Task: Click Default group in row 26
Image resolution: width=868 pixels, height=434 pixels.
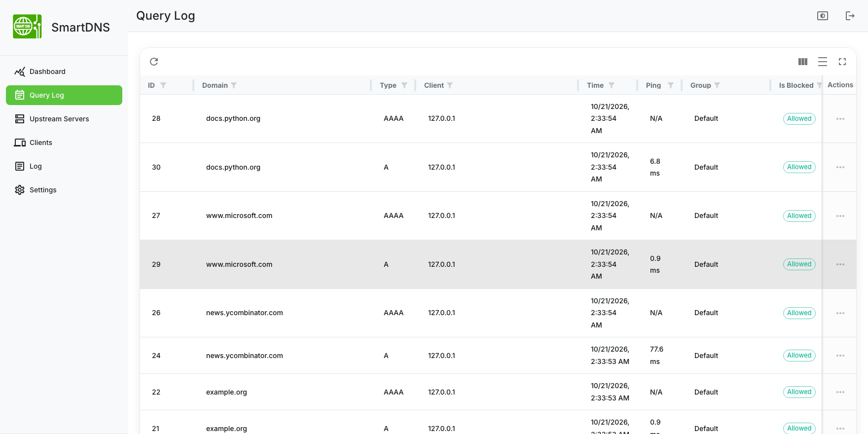Action: [x=706, y=313]
